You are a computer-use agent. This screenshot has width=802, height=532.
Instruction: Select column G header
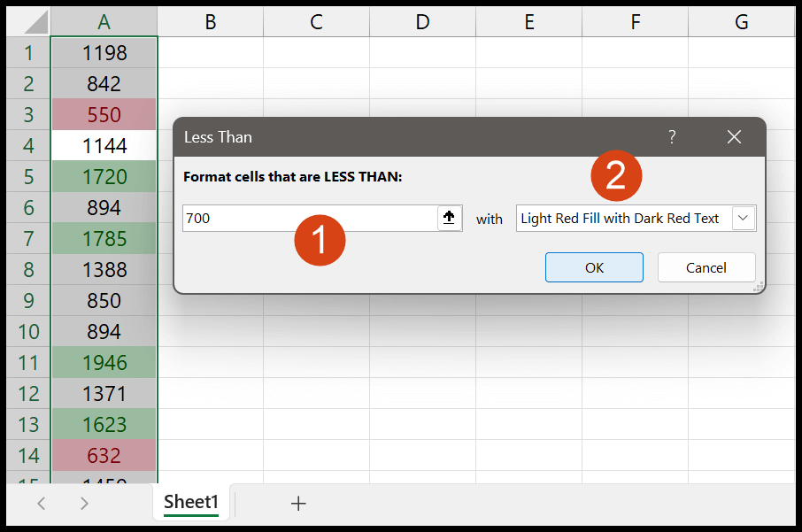[x=741, y=22]
